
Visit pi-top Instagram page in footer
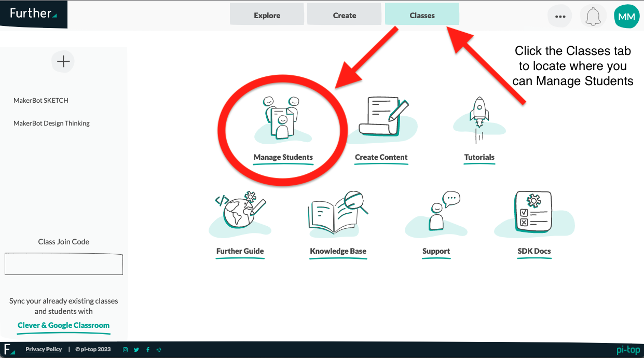click(x=125, y=350)
